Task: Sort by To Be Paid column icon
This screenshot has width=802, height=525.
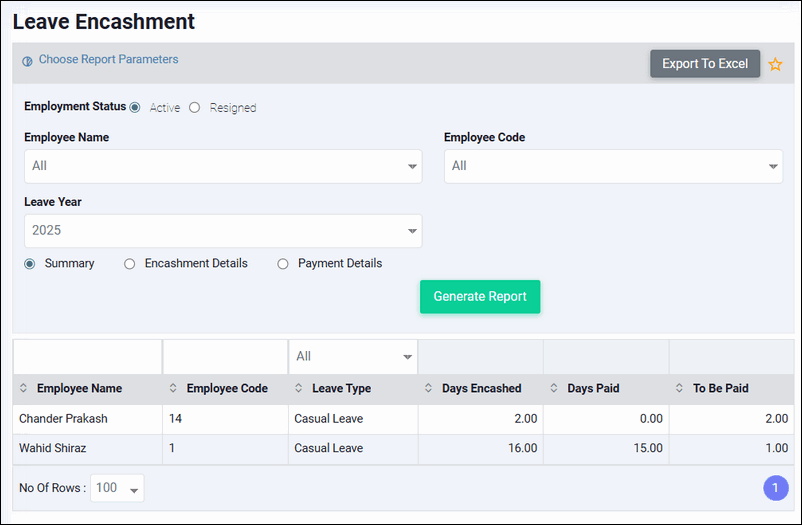Action: click(x=680, y=389)
